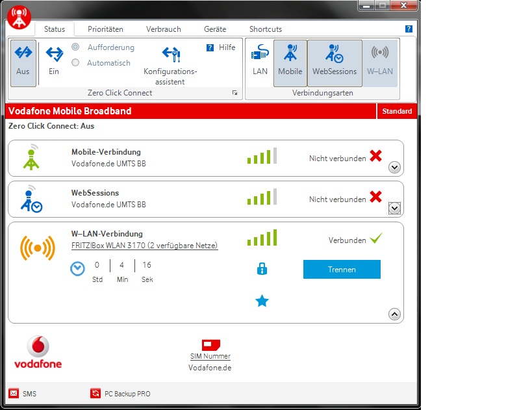The height and width of the screenshot is (410, 532).
Task: Click the WebSessions antenna clock icon
Action: click(31, 199)
